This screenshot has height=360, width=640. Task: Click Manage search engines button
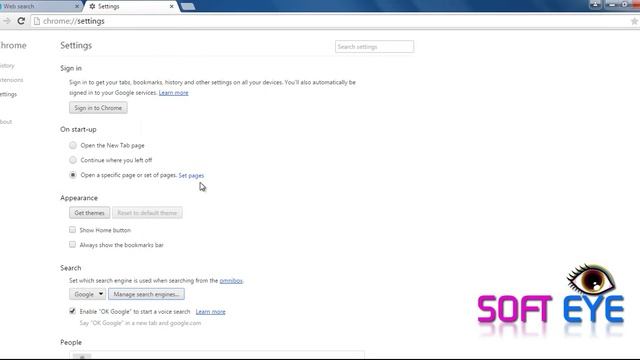pos(146,294)
